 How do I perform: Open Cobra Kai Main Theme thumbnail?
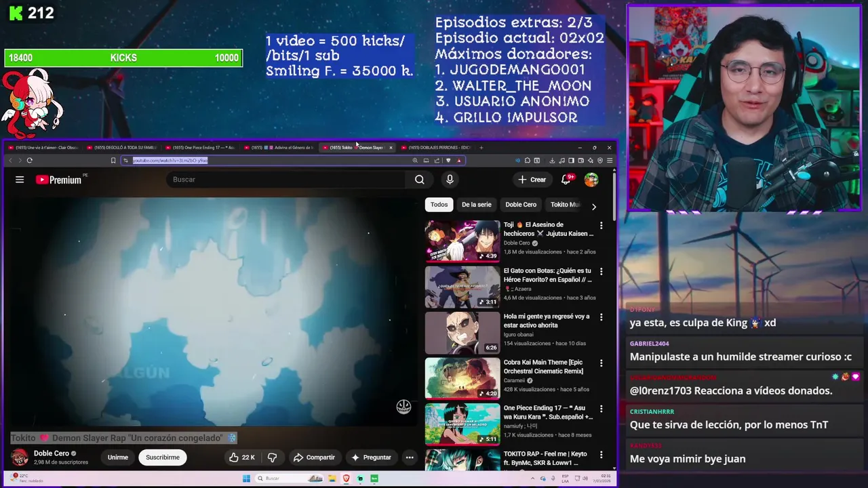tap(462, 378)
